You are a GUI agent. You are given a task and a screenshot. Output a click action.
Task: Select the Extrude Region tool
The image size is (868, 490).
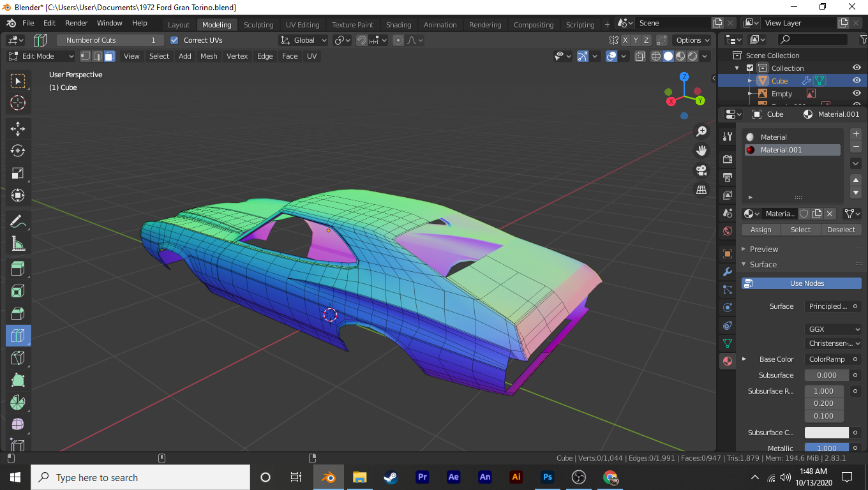pos(18,269)
